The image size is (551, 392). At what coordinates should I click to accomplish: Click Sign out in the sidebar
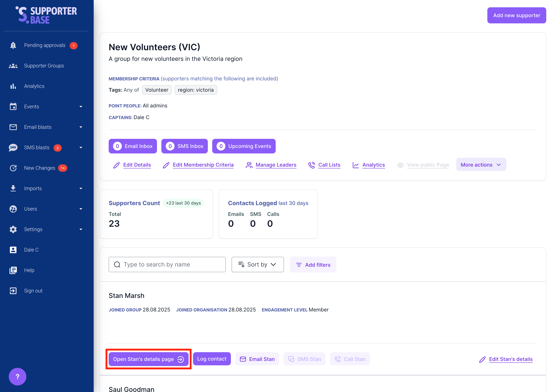pos(33,290)
